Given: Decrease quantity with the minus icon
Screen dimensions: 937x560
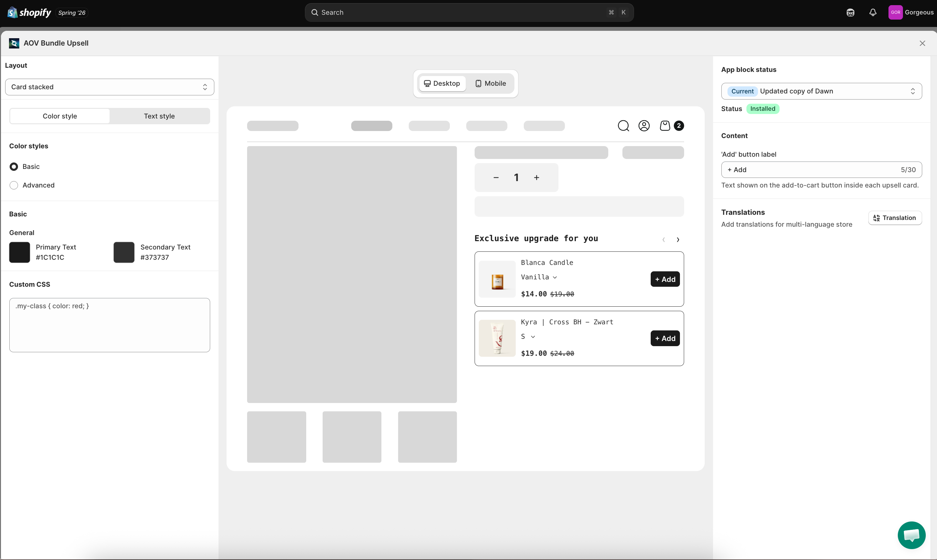Looking at the screenshot, I should (496, 177).
